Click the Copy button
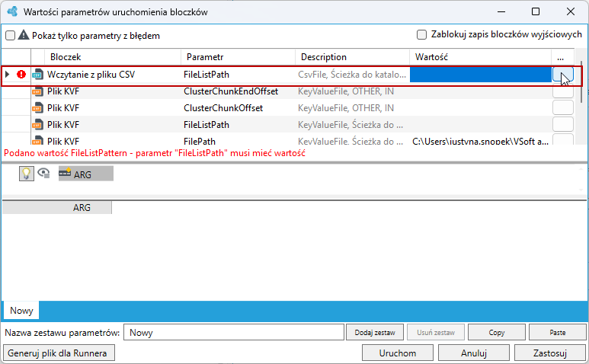The width and height of the screenshot is (589, 364). 497,333
